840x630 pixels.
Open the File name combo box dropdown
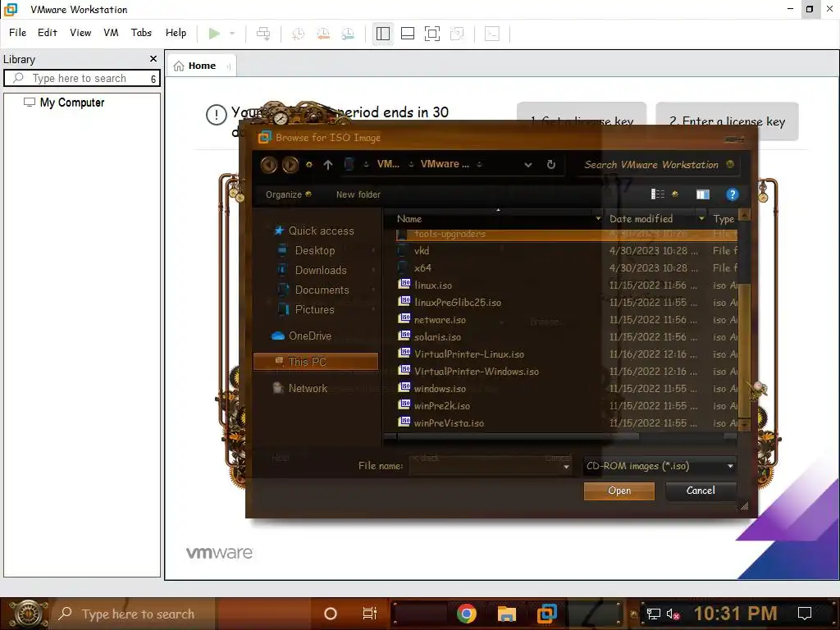click(x=566, y=467)
